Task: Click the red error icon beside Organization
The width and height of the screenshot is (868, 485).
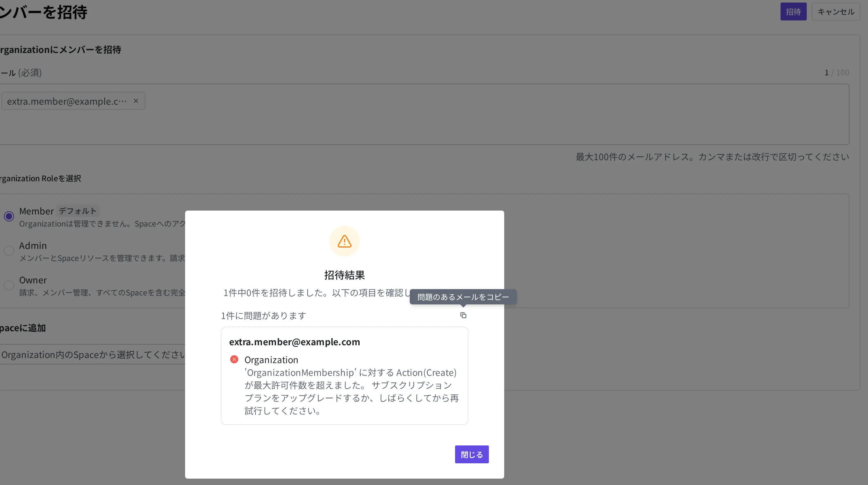Action: pyautogui.click(x=234, y=359)
